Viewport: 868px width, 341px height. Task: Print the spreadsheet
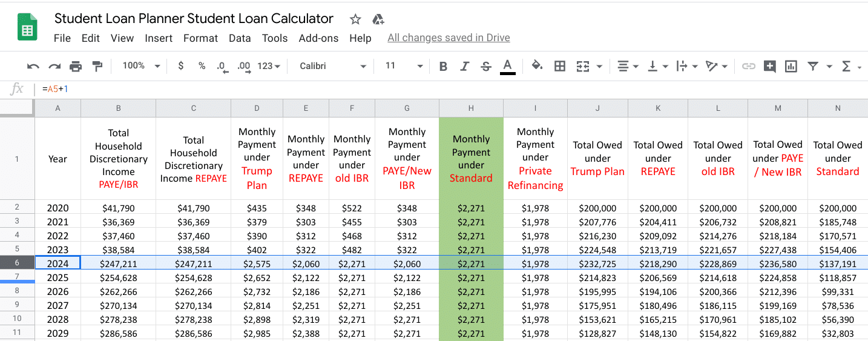76,66
